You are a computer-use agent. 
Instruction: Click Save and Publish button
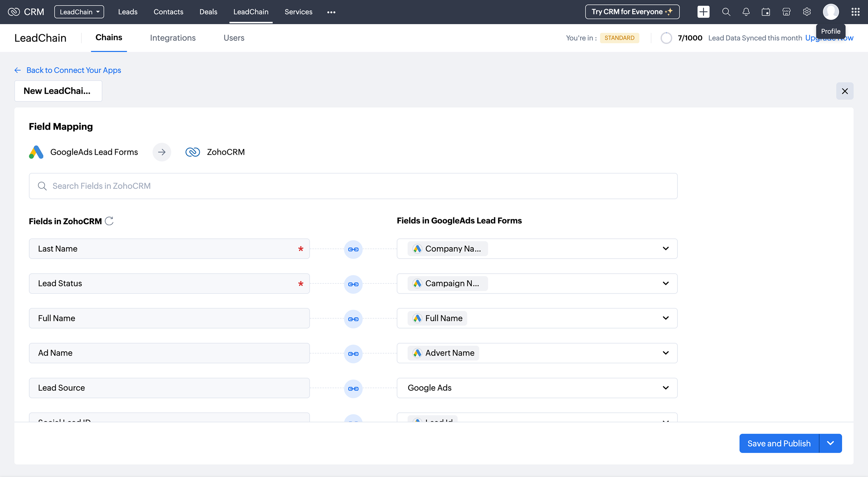pos(779,443)
